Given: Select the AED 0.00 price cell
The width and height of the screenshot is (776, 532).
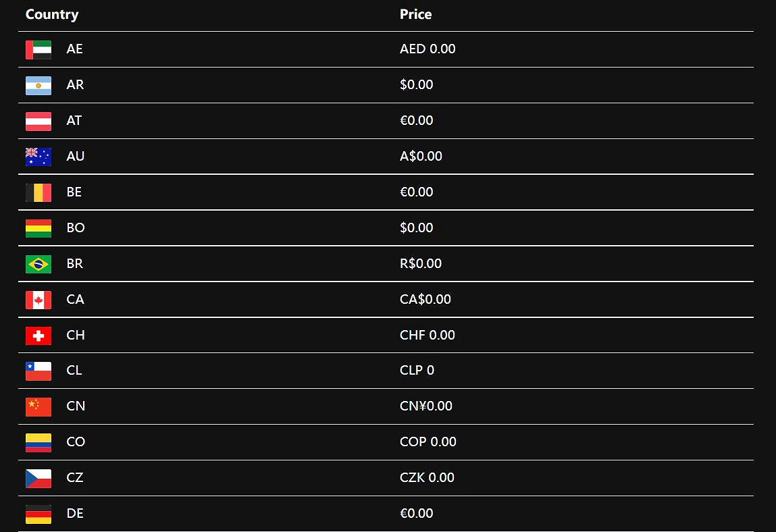Looking at the screenshot, I should (428, 49).
